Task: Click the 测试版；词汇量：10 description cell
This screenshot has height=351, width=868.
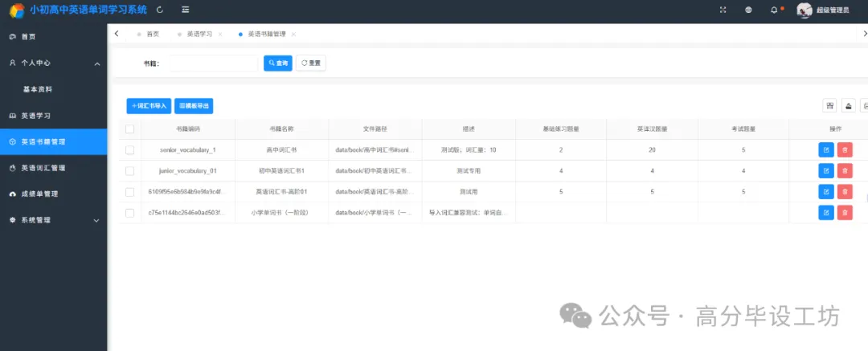Action: [469, 150]
